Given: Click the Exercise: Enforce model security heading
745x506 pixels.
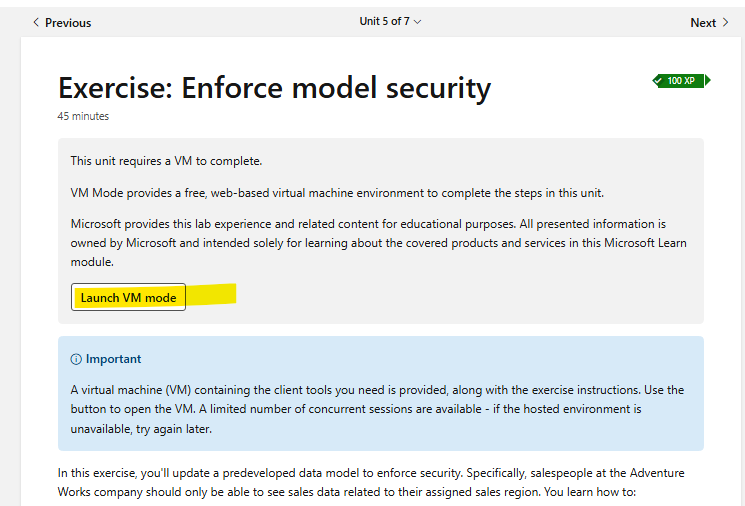Looking at the screenshot, I should click(274, 88).
